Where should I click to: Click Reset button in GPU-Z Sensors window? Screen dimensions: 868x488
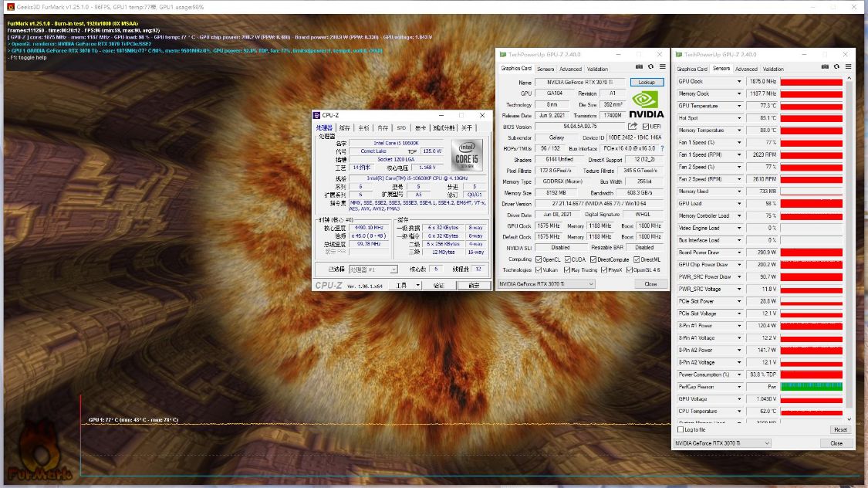pyautogui.click(x=840, y=430)
